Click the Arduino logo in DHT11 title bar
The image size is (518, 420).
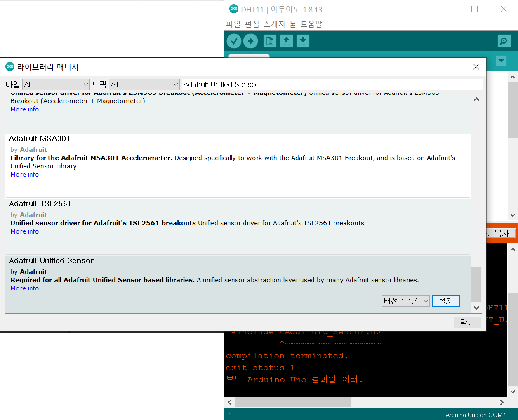[234, 9]
